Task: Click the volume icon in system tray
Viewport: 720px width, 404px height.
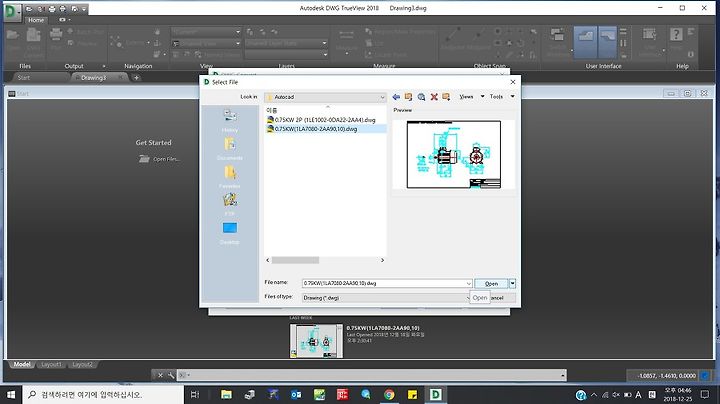Action: [x=616, y=394]
